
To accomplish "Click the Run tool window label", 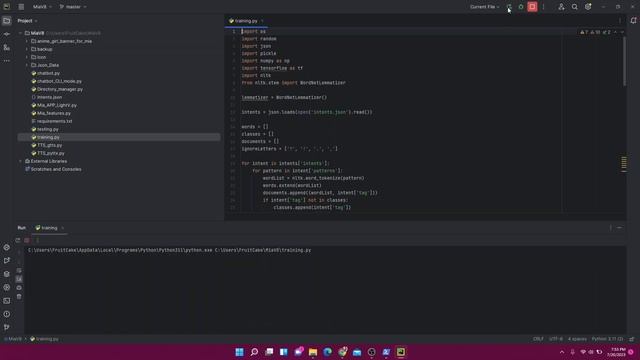I will (x=22, y=228).
